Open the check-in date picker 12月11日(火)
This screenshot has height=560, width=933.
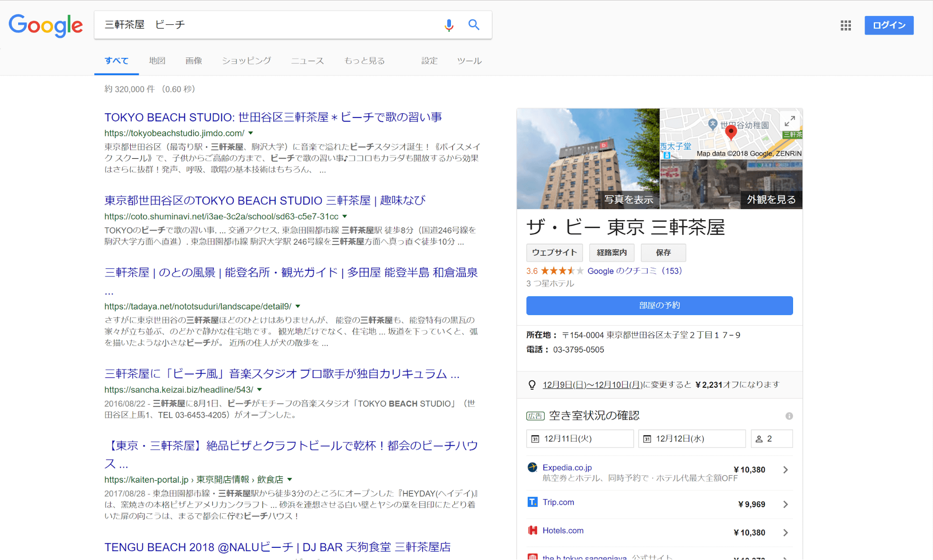tap(580, 439)
